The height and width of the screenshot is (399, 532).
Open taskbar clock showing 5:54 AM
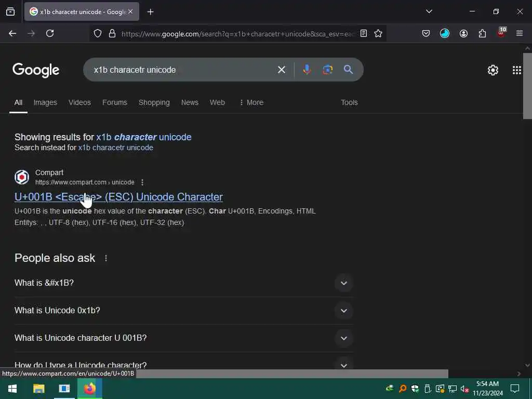click(x=487, y=389)
